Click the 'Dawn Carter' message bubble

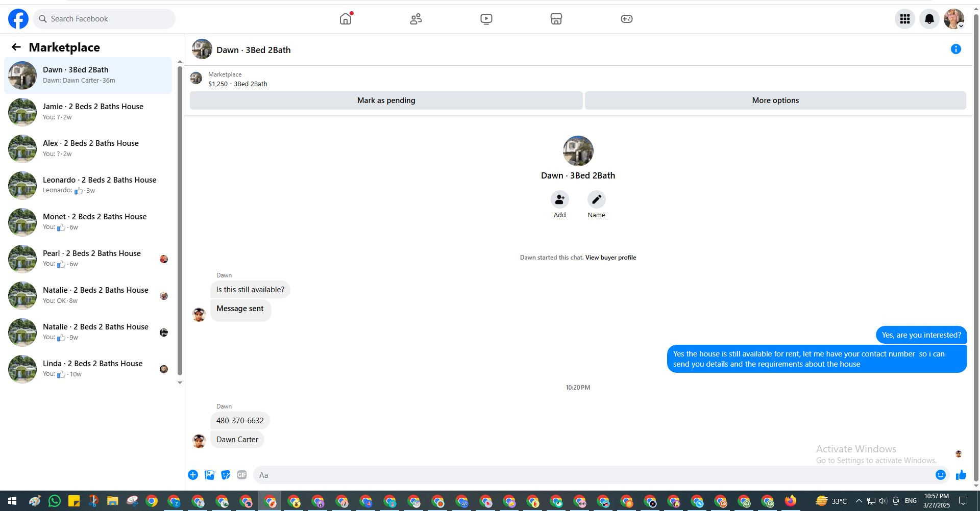pyautogui.click(x=237, y=440)
